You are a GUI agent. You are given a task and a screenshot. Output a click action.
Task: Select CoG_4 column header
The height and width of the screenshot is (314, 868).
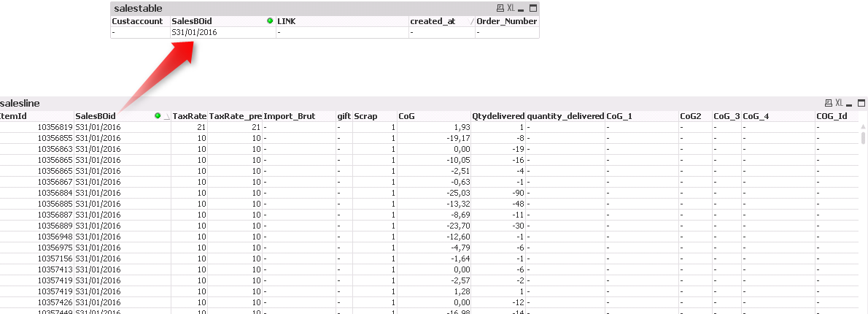coord(756,116)
